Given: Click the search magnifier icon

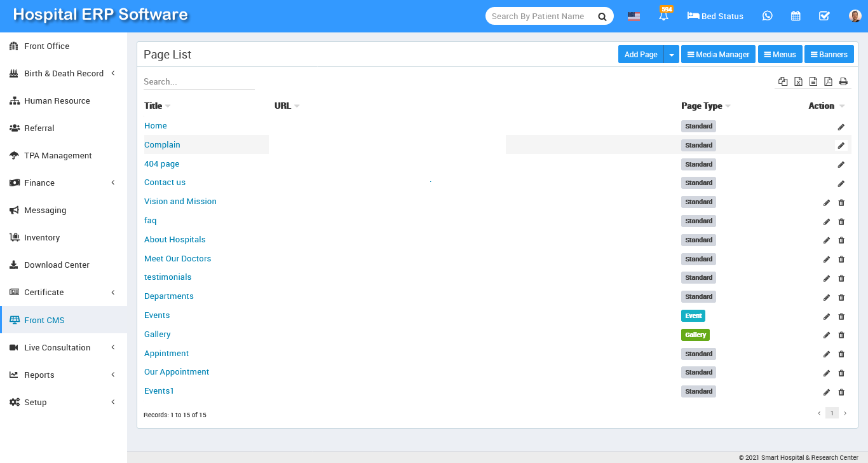Looking at the screenshot, I should point(602,17).
